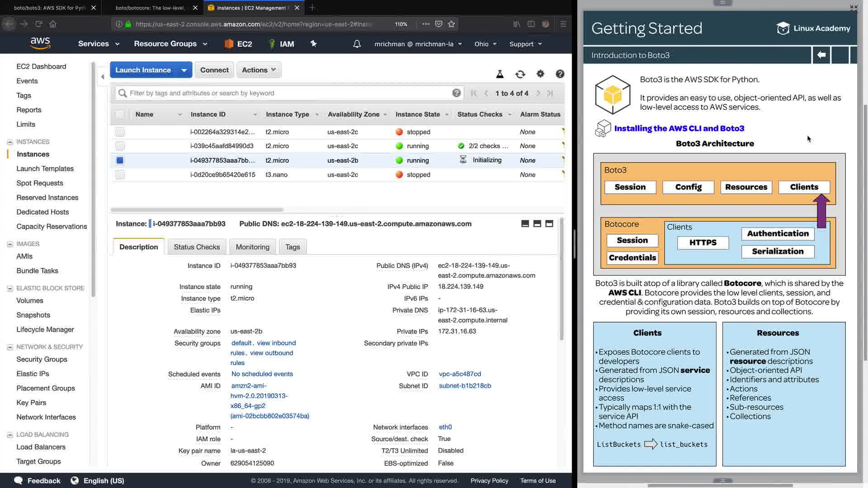Image resolution: width=868 pixels, height=488 pixels.
Task: Uncheck the selected i-049377853aaa7bb instance row
Action: click(x=120, y=160)
